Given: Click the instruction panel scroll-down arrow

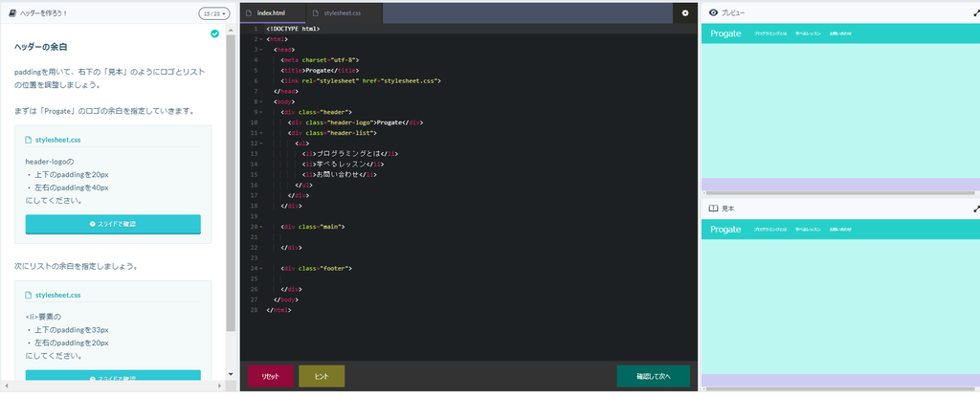Looking at the screenshot, I should pos(231,374).
